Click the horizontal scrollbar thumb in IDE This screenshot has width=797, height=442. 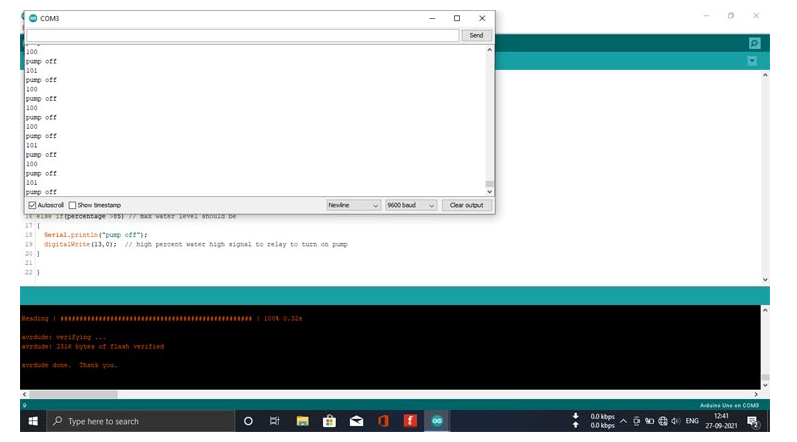click(73, 394)
